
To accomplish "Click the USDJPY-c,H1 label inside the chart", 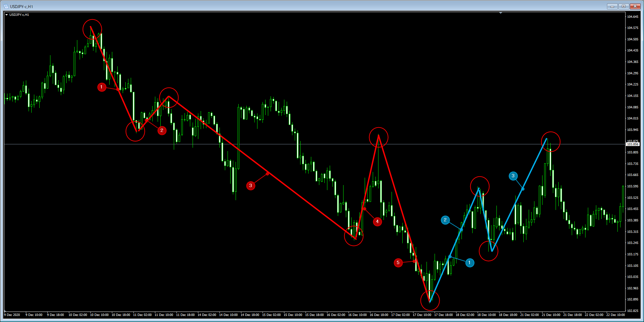I will click(x=19, y=15).
